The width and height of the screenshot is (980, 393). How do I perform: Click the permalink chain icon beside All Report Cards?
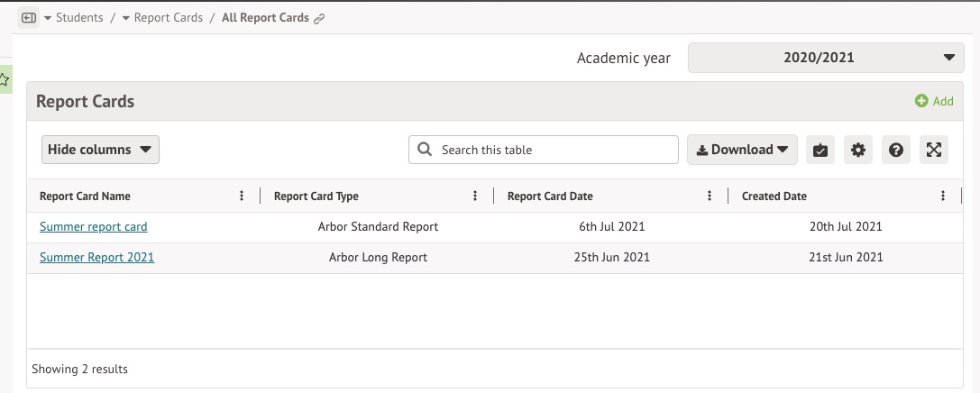[x=319, y=19]
